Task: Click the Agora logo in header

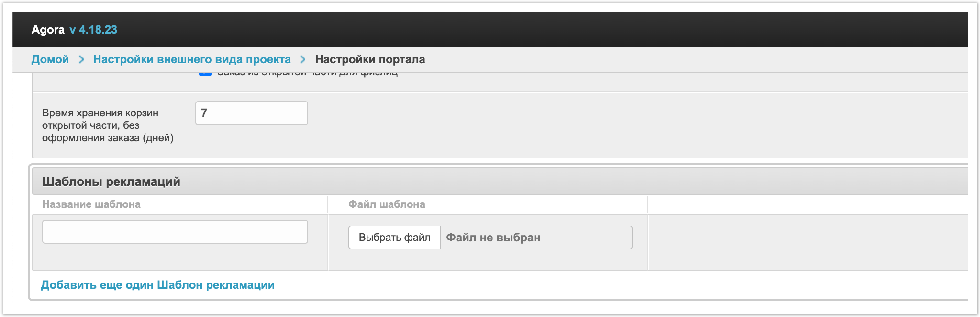Action: pyautogui.click(x=48, y=30)
